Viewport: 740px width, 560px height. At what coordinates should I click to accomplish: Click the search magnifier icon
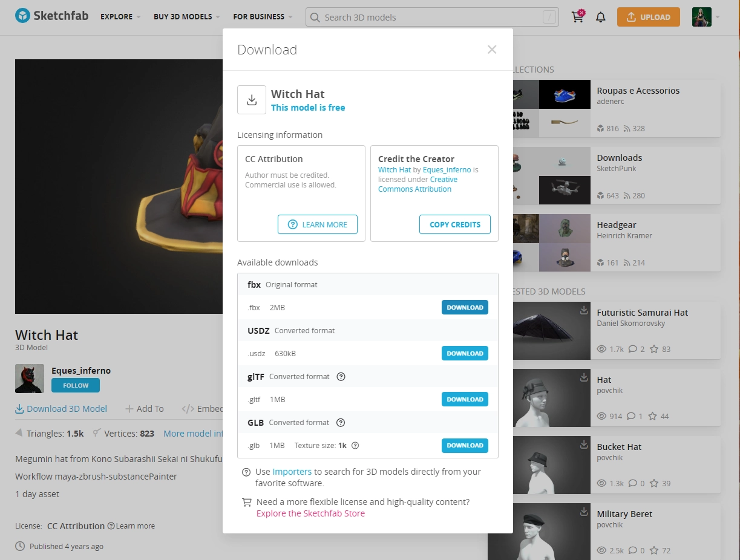(x=315, y=18)
